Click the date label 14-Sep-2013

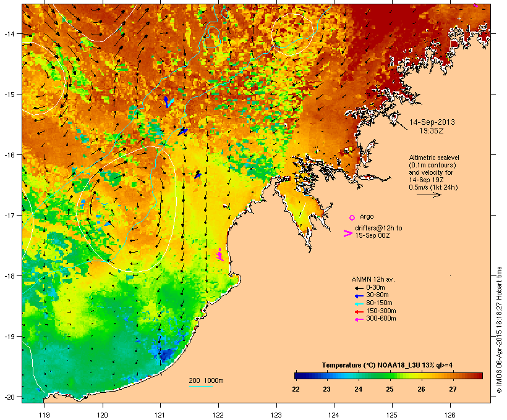click(x=432, y=122)
